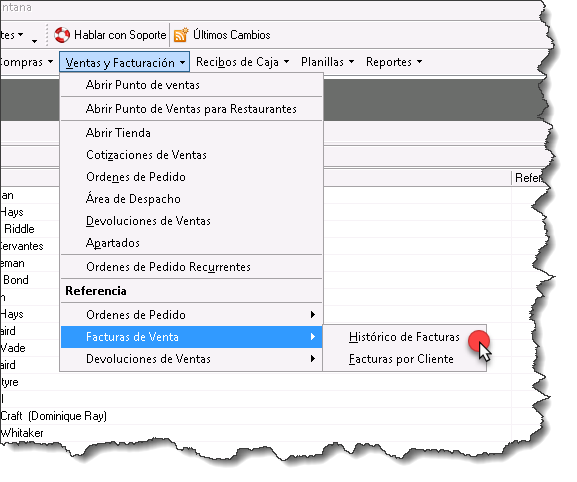Select Histórico de Facturas submenu item
This screenshot has width=577, height=482.
tap(404, 337)
